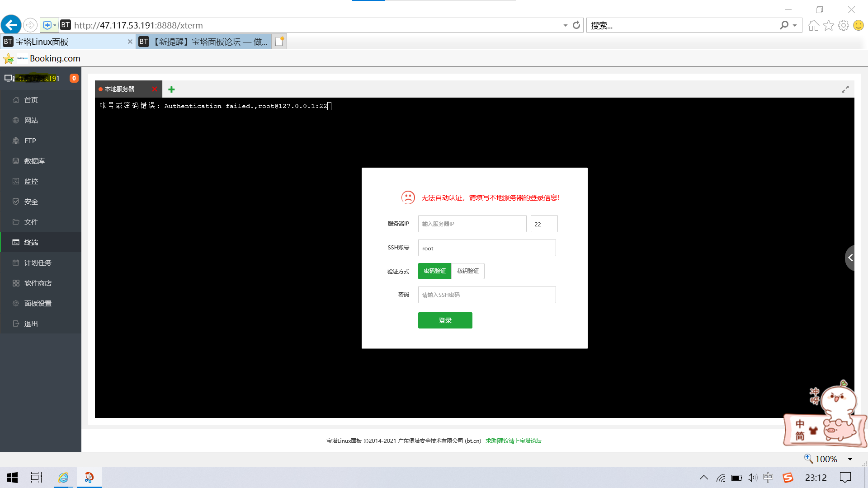
Task: Open a new browser tab
Action: [280, 42]
